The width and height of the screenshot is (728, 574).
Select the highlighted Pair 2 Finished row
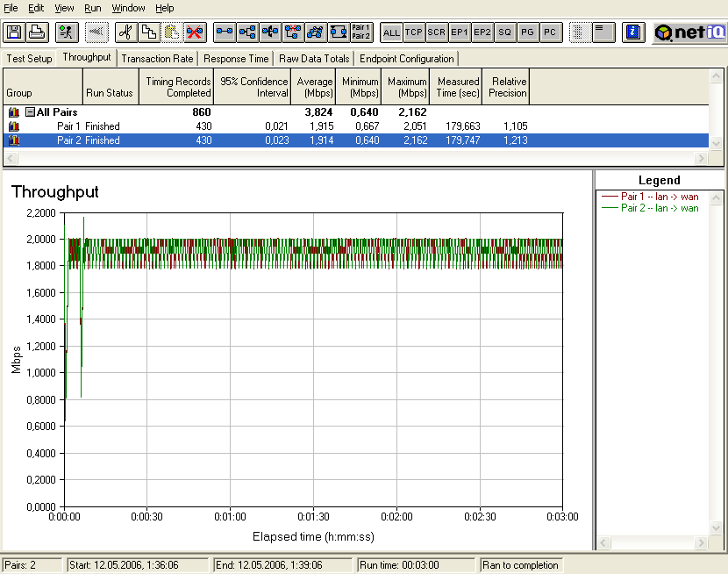click(x=355, y=140)
